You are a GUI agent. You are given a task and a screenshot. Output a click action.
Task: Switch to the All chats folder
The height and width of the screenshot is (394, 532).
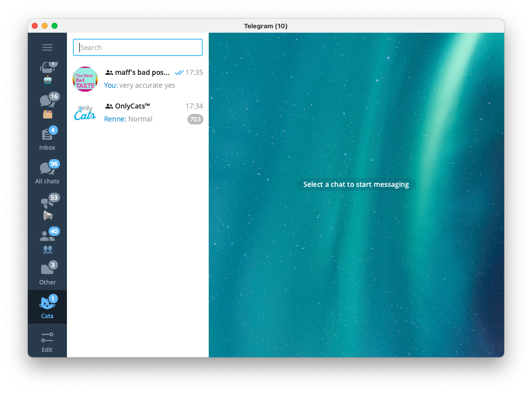pos(47,172)
